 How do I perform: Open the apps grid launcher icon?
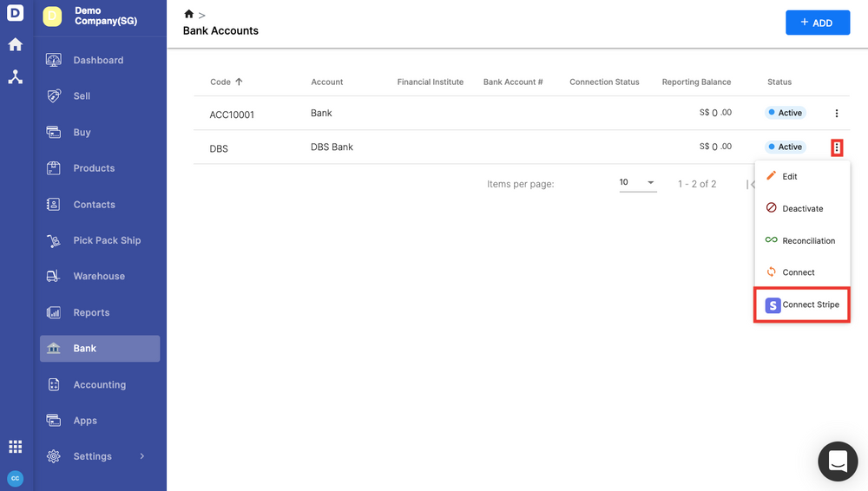coord(16,447)
